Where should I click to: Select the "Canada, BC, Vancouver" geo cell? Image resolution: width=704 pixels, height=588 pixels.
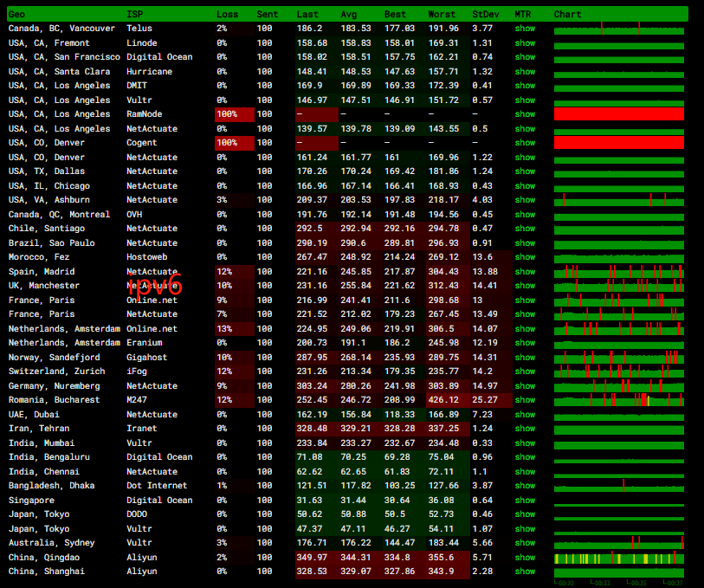[61, 29]
